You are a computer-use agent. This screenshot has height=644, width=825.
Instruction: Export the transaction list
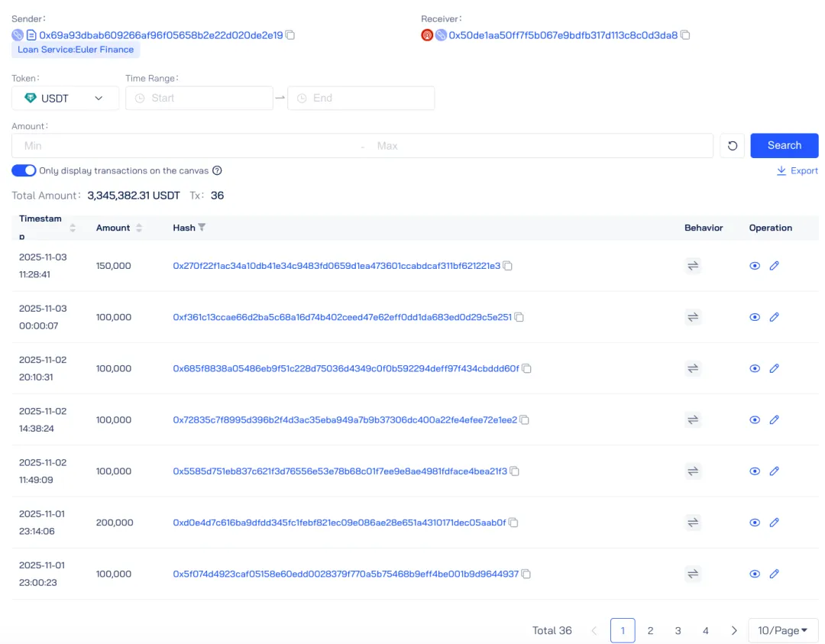[797, 170]
